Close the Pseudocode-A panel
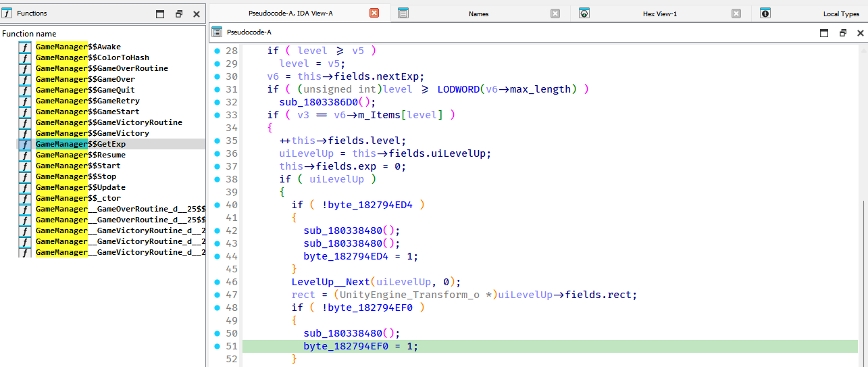The width and height of the screenshot is (868, 367). click(860, 32)
